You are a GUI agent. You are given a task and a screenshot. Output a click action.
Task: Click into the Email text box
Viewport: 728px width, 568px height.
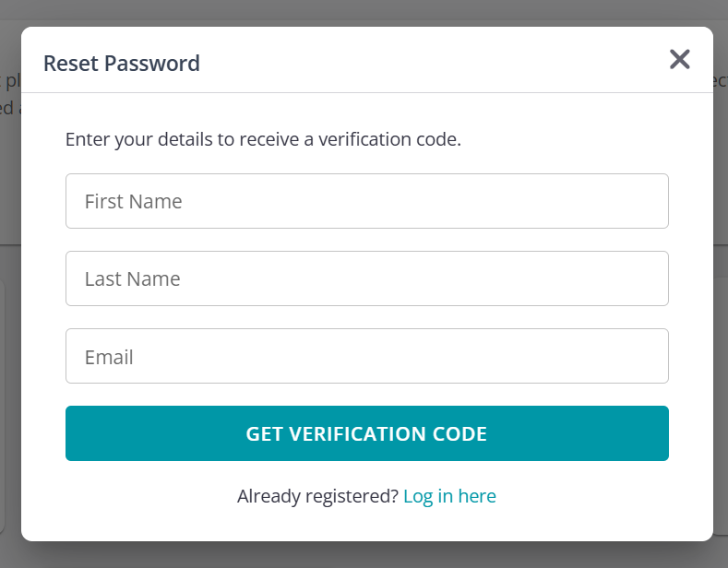coord(366,356)
